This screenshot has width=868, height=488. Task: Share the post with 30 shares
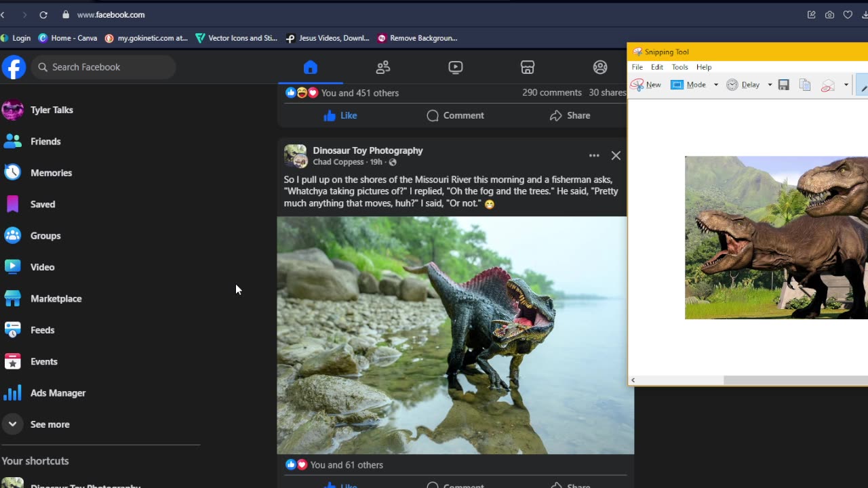click(570, 115)
